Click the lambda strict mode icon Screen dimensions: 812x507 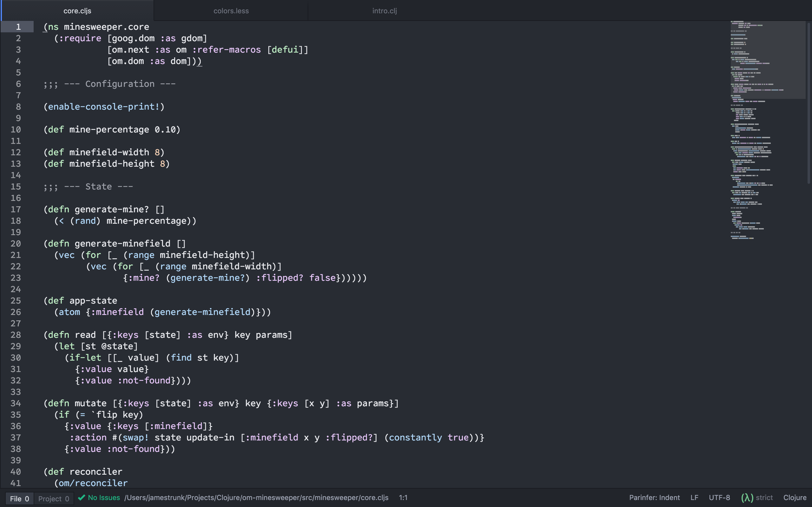click(747, 497)
